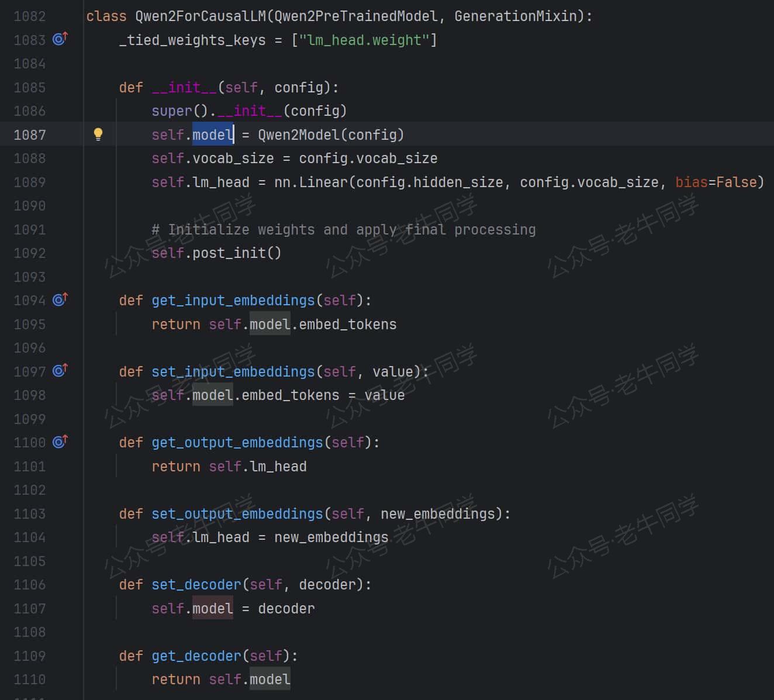
Task: Click the override marker on line 1097
Action: pyautogui.click(x=60, y=371)
